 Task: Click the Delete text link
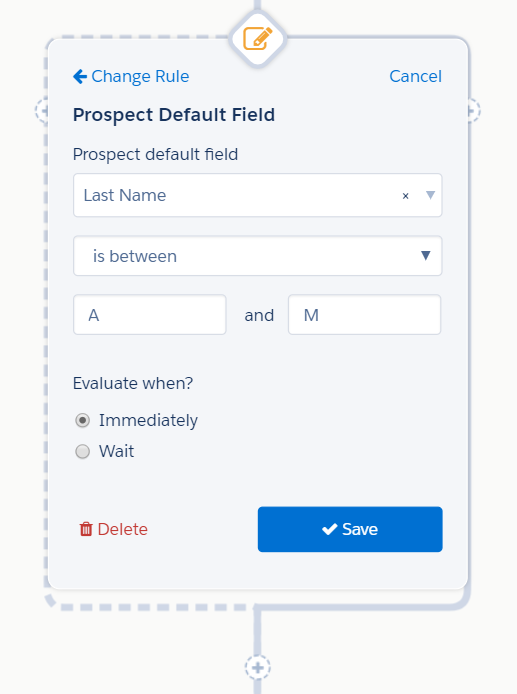pyautogui.click(x=123, y=529)
